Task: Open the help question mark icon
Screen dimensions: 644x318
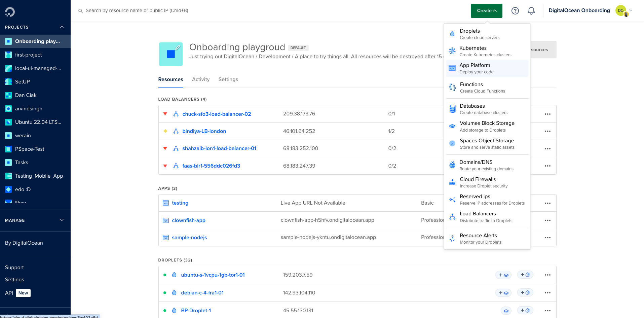Action: [515, 11]
